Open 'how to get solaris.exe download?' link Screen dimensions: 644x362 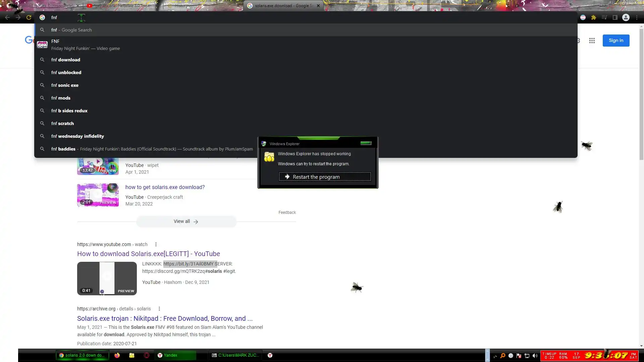(165, 187)
